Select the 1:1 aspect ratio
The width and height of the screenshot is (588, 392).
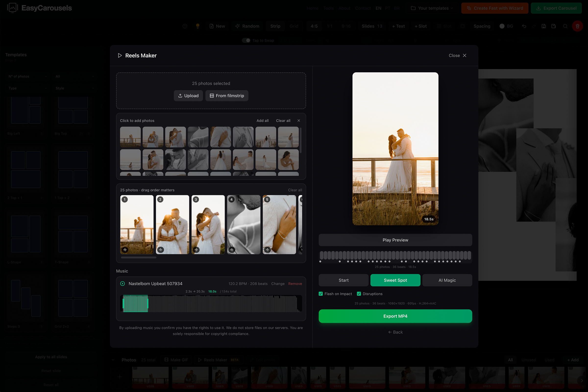click(330, 26)
